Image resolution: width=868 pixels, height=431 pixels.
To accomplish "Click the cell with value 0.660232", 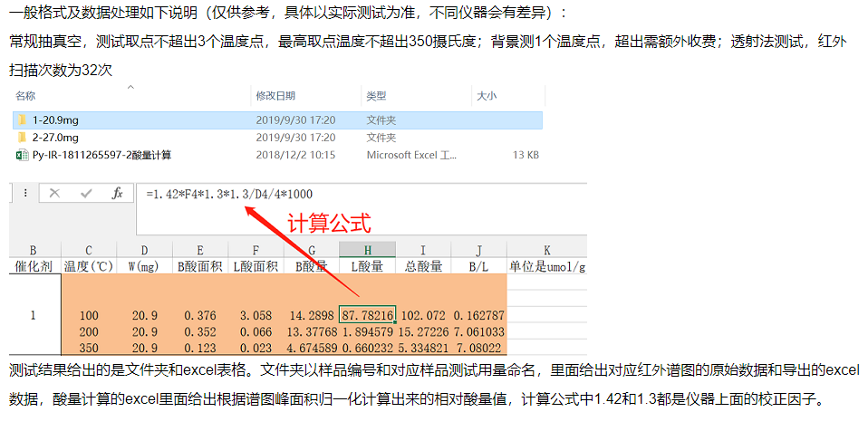I will point(367,348).
